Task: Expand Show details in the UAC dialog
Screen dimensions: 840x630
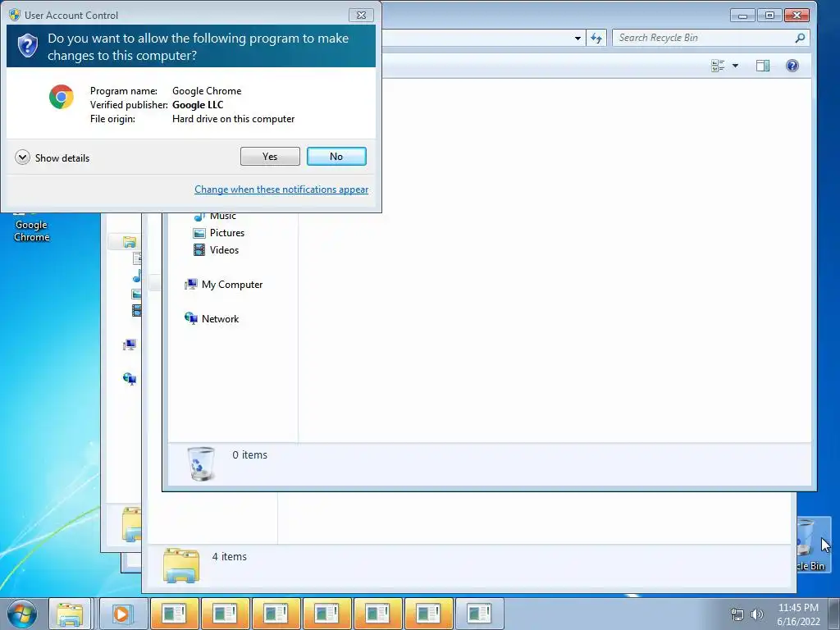Action: click(x=52, y=157)
